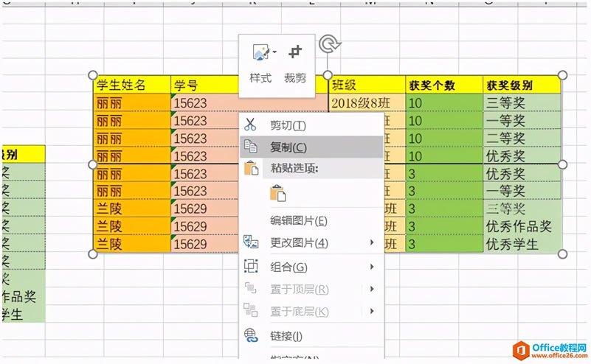The height and width of the screenshot is (364, 591).
Task: Open the Style dropdown arrow in mini toolbar
Action: coord(274,52)
